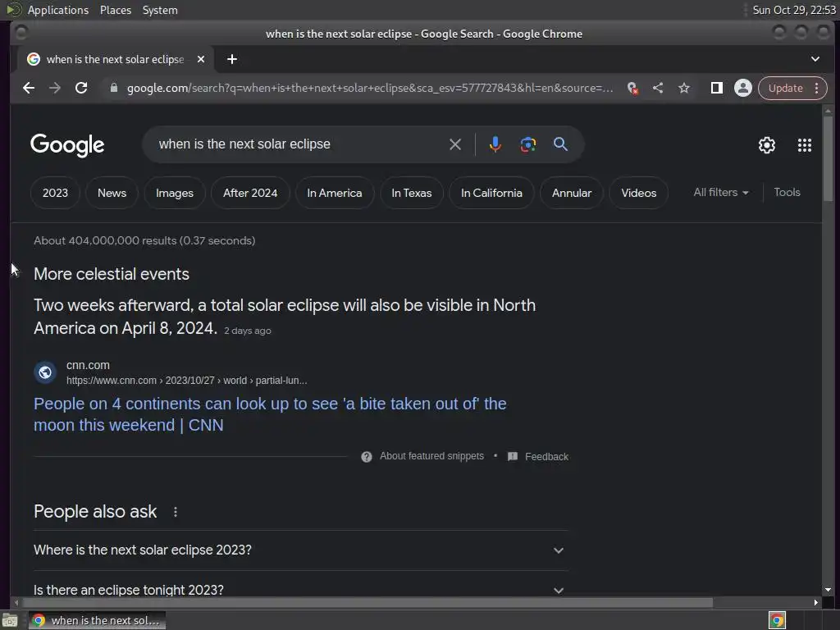Screen dimensions: 840x630
Task: Select the 2023 filter chip
Action: [x=55, y=193]
